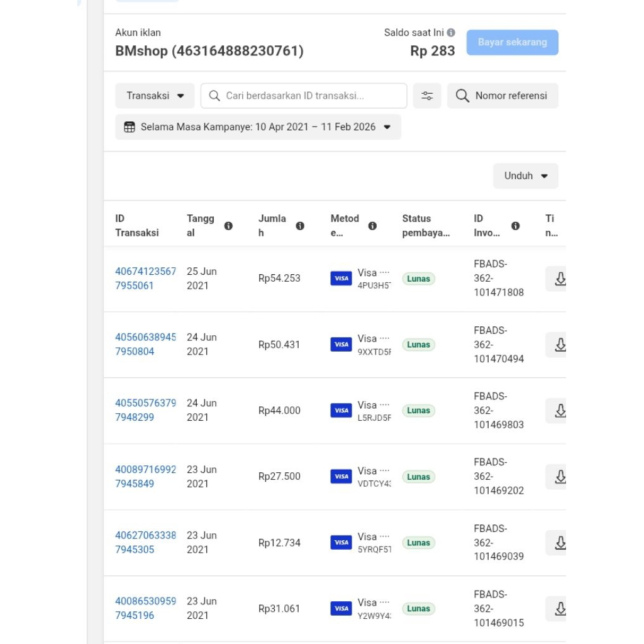Image resolution: width=644 pixels, height=644 pixels.
Task: Click the Nomor referensi search button
Action: point(502,96)
